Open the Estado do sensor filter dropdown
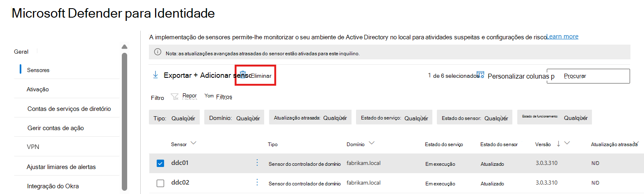644x194 pixels. click(x=475, y=117)
